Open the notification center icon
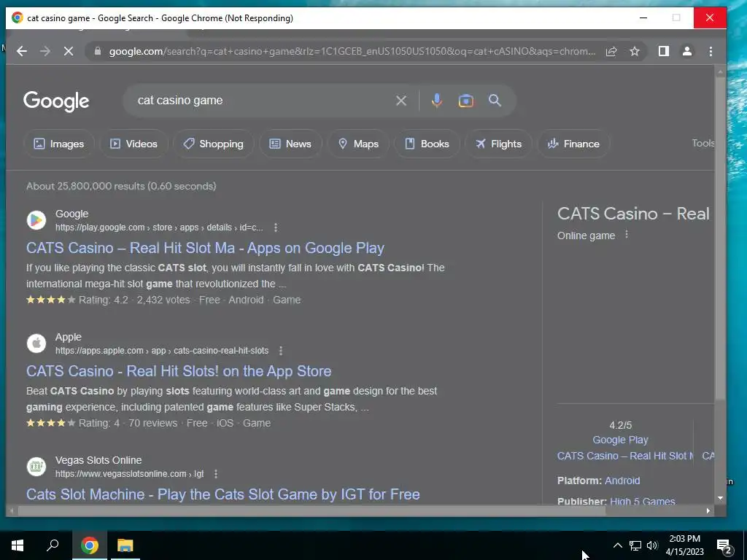This screenshot has height=560, width=747. 724,546
